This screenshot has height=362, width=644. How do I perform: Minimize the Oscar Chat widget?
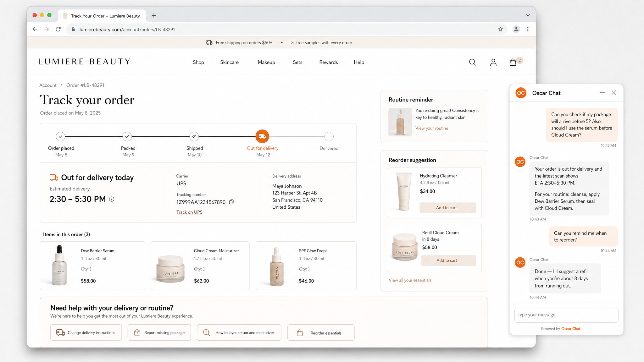click(602, 93)
